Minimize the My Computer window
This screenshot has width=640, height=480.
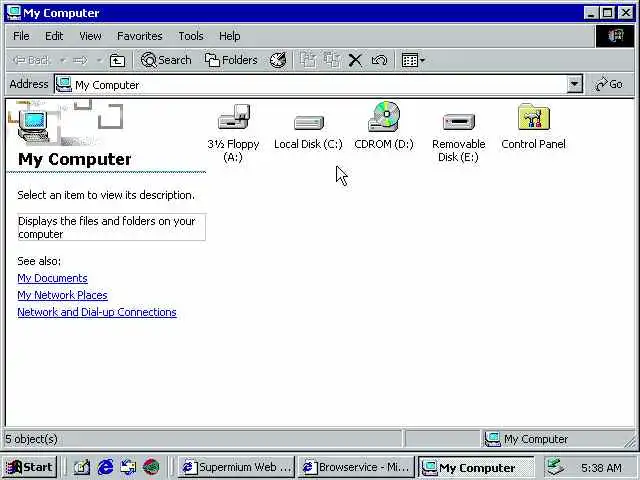pos(591,13)
